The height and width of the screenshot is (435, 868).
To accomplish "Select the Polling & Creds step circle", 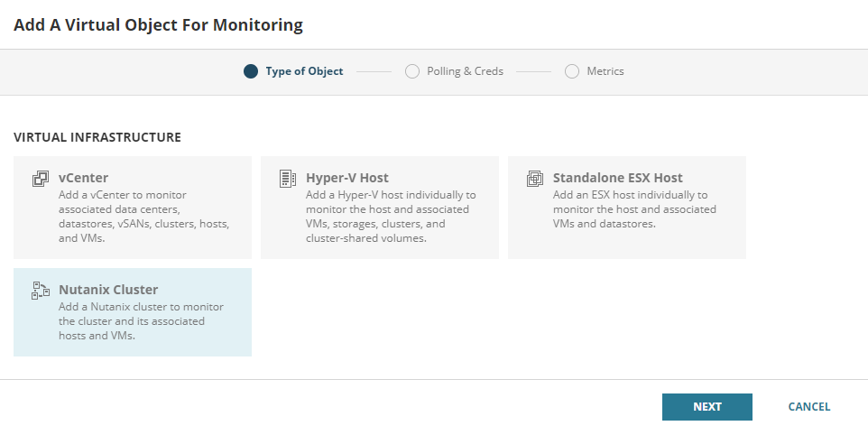I will 412,71.
